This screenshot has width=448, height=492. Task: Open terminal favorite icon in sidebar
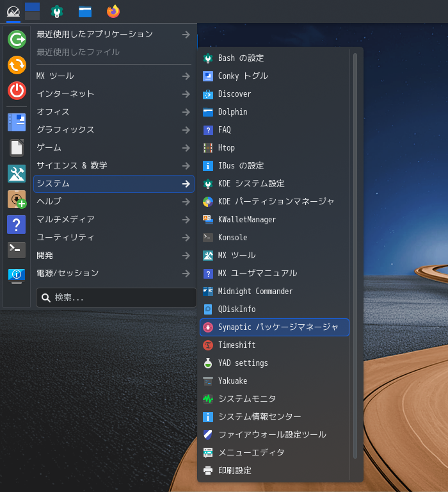17,250
